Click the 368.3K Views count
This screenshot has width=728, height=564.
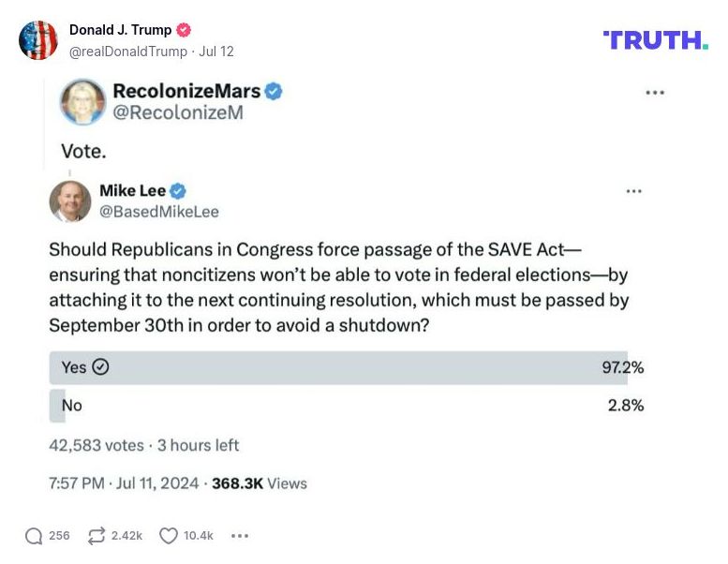(260, 483)
